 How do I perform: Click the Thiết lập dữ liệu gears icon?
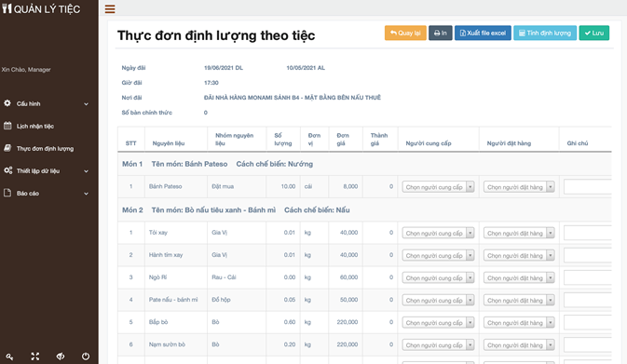(x=8, y=170)
